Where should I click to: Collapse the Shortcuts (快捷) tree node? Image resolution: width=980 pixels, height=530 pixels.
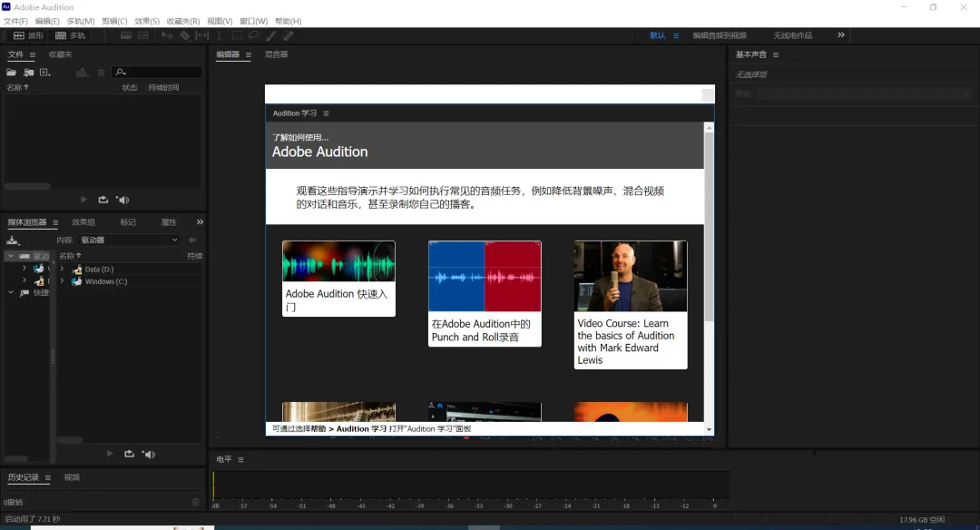pos(11,292)
